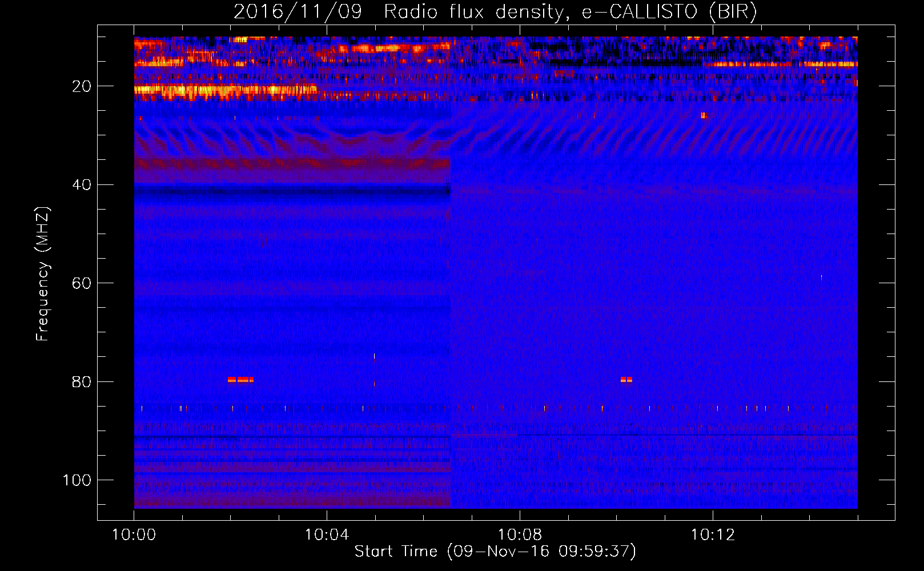
Task: Click the '10:00' time tick label
Action: pos(134,535)
